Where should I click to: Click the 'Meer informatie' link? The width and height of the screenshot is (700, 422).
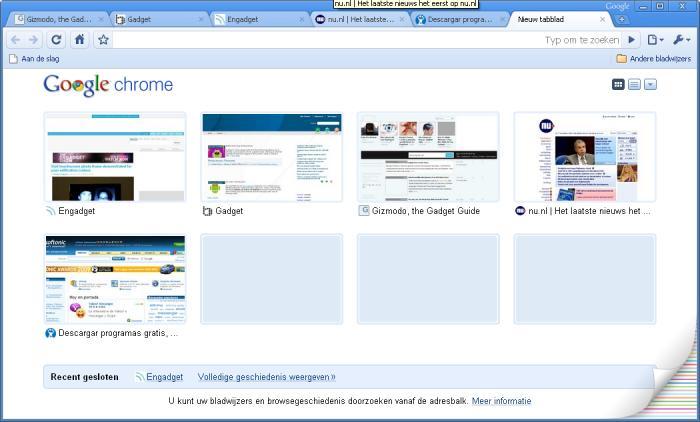pos(501,401)
